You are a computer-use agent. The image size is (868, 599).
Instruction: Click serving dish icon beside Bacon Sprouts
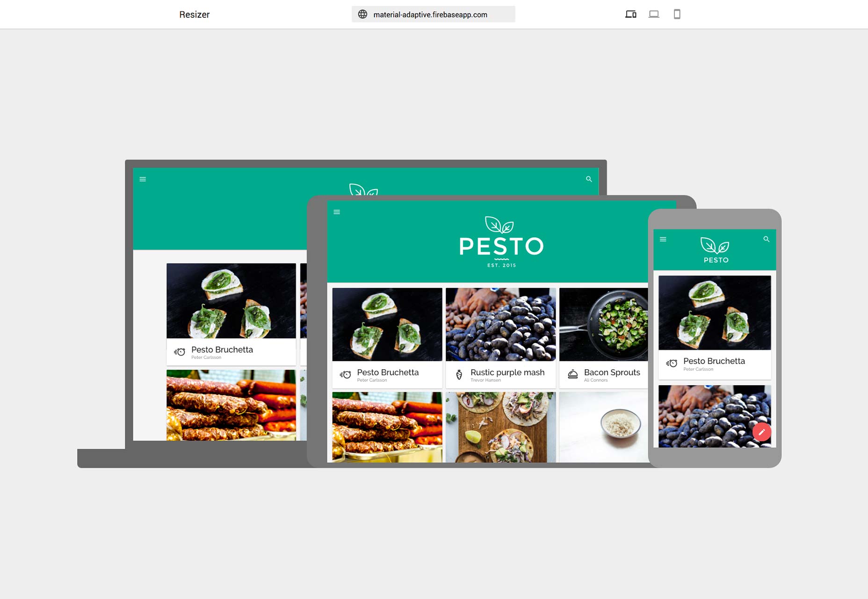[572, 374]
